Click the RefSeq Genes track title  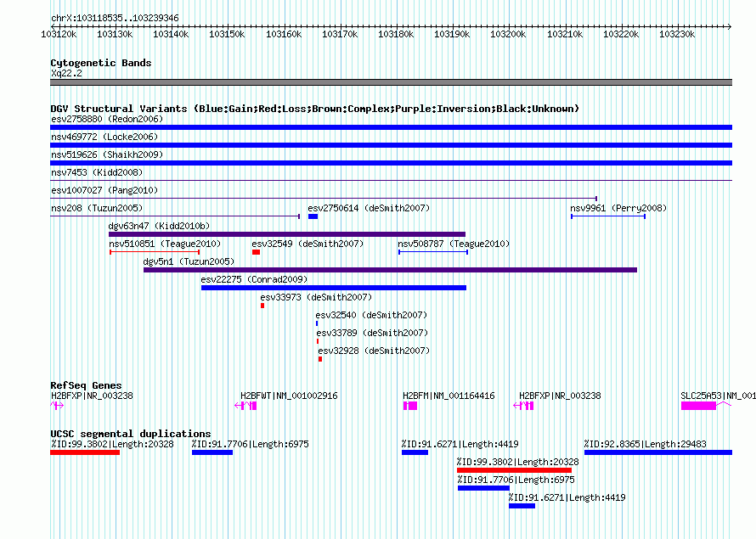(87, 385)
